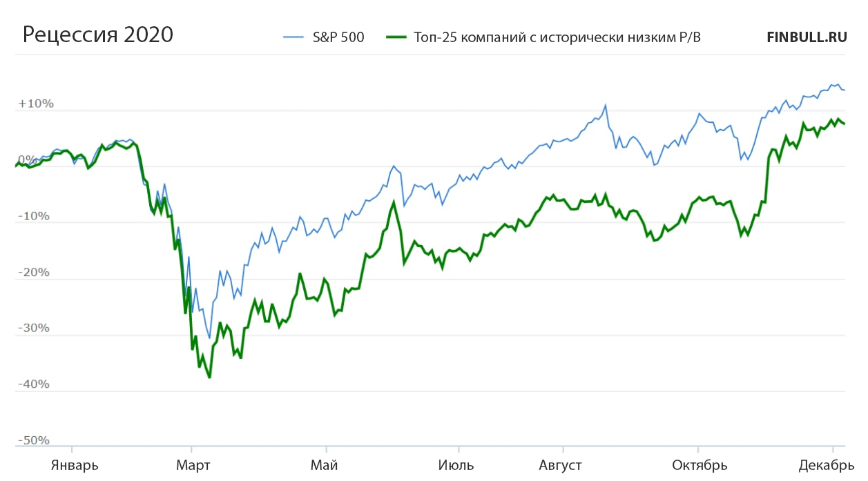The width and height of the screenshot is (868, 481).
Task: Click the Январь label on the x-axis
Action: click(75, 465)
